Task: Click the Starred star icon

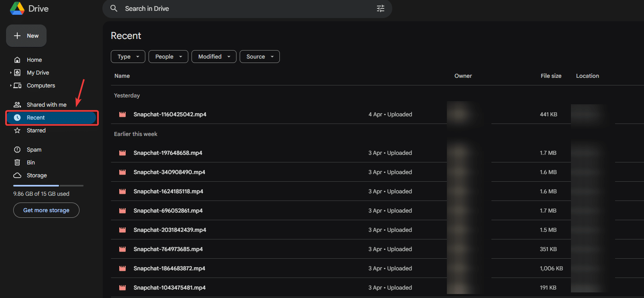Action: click(x=17, y=130)
